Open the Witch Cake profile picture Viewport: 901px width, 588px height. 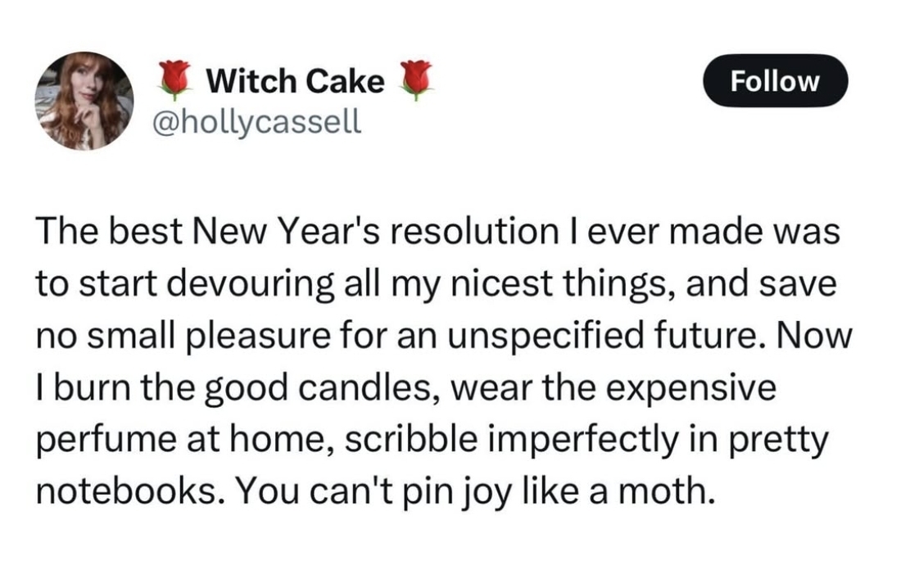click(x=84, y=101)
